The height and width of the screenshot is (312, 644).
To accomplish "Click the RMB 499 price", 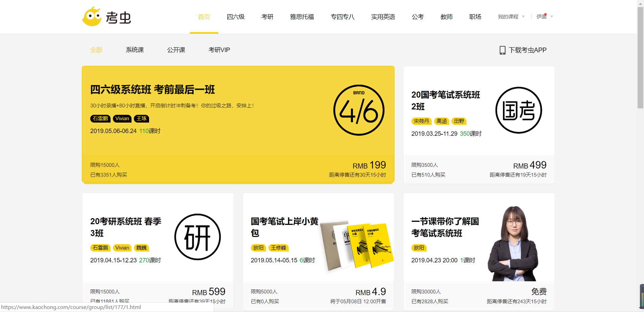I will [530, 165].
